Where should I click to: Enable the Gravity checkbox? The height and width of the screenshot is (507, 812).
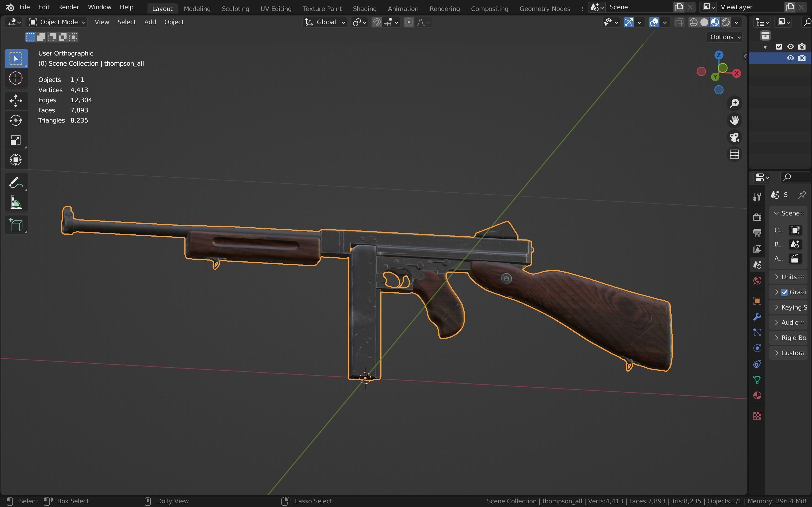(784, 292)
